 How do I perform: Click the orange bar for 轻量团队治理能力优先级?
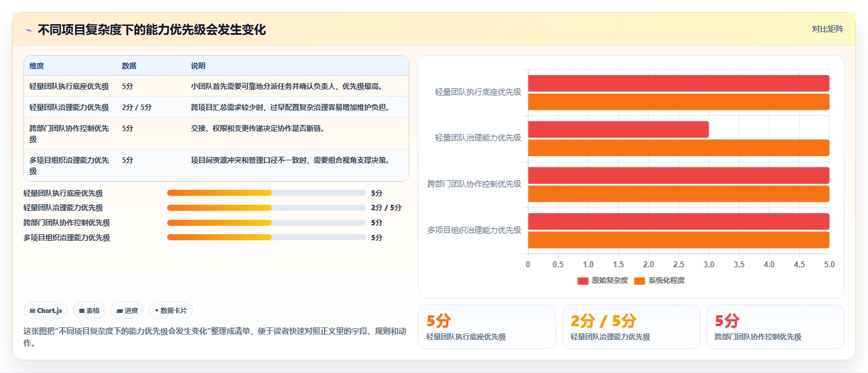(x=679, y=148)
